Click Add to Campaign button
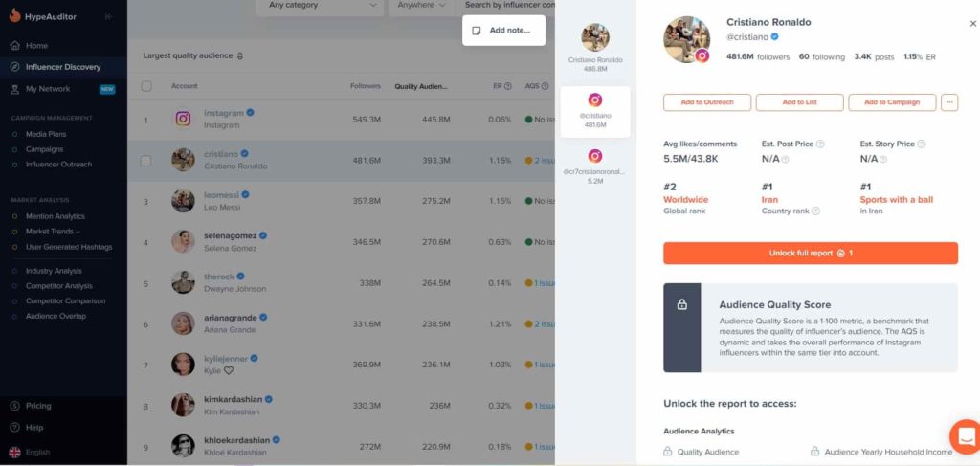Screen dimensions: 980x466 point(892,102)
